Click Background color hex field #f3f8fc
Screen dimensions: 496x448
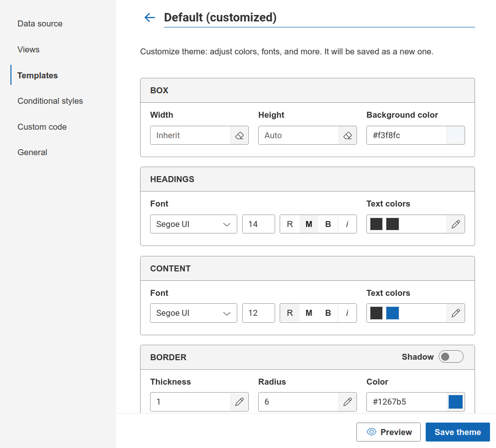pyautogui.click(x=407, y=136)
